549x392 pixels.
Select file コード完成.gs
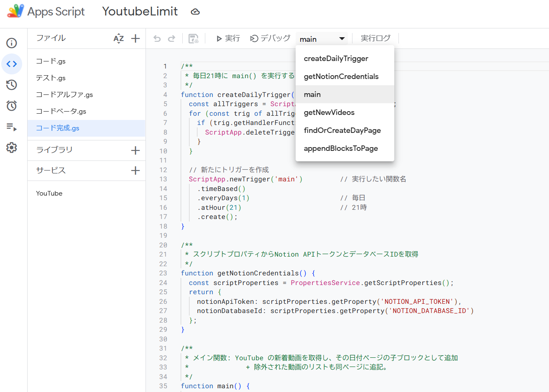[x=86, y=128]
